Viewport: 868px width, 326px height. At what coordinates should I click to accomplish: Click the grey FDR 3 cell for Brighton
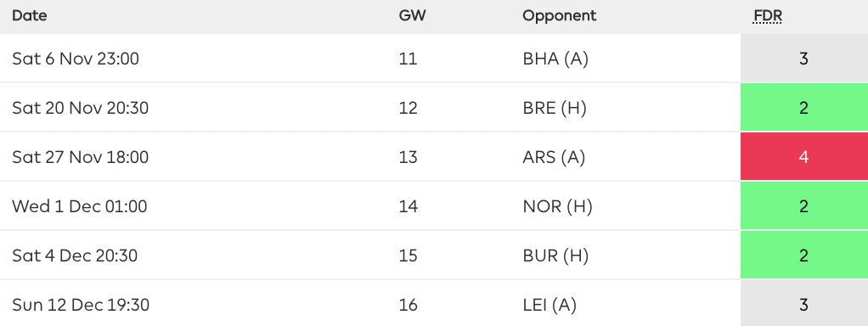coord(804,58)
